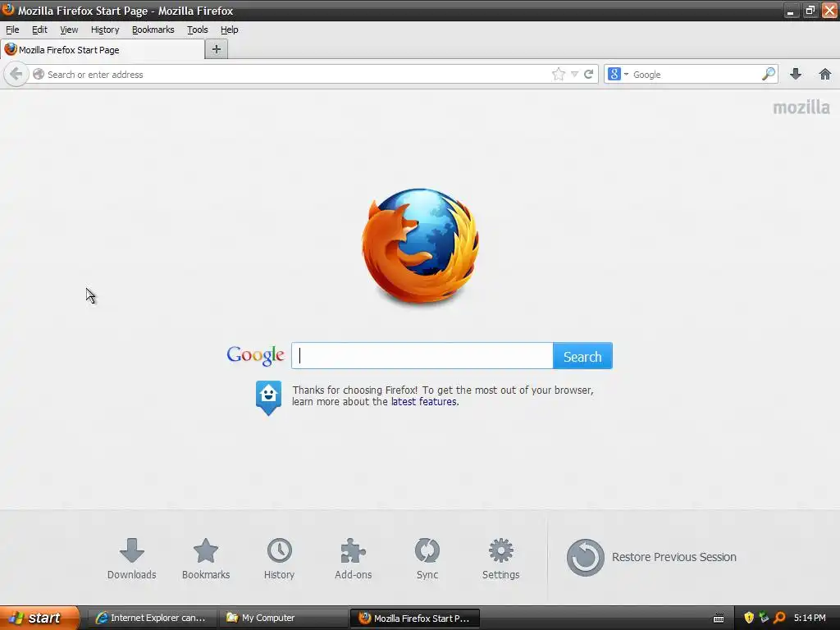Open the Add-ons puzzle piece icon

point(353,559)
